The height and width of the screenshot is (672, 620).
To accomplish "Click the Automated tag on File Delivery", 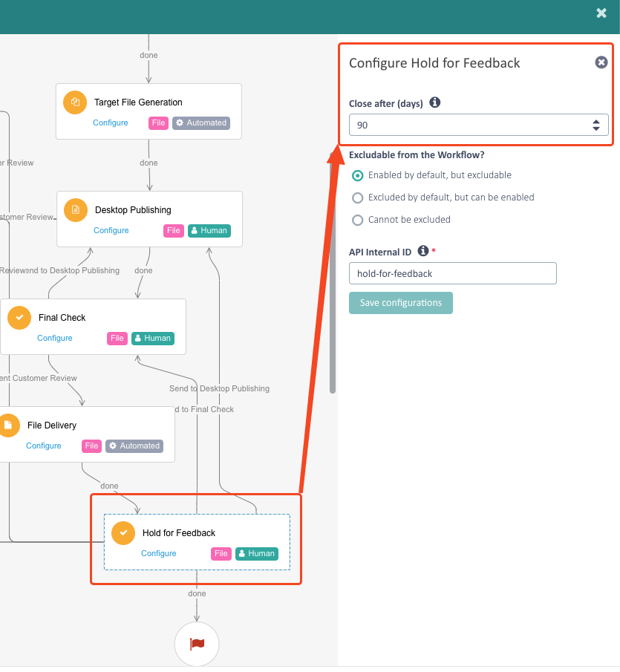I will [134, 446].
